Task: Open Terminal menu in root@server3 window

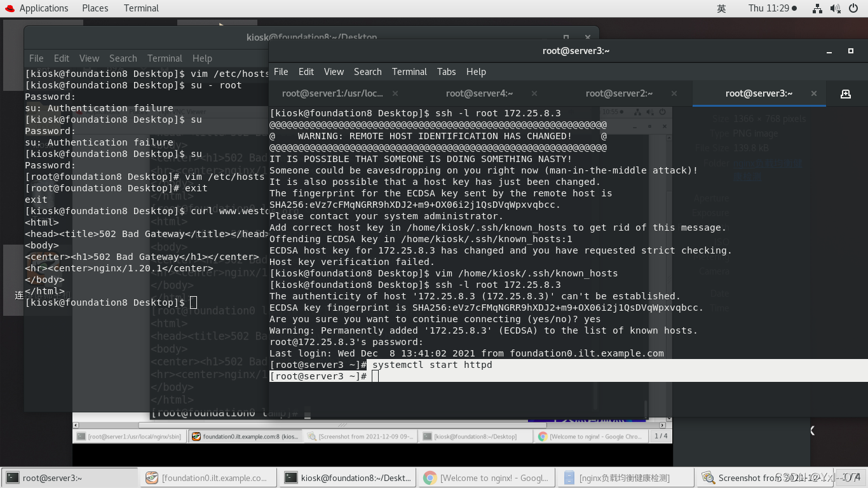Action: [x=409, y=72]
